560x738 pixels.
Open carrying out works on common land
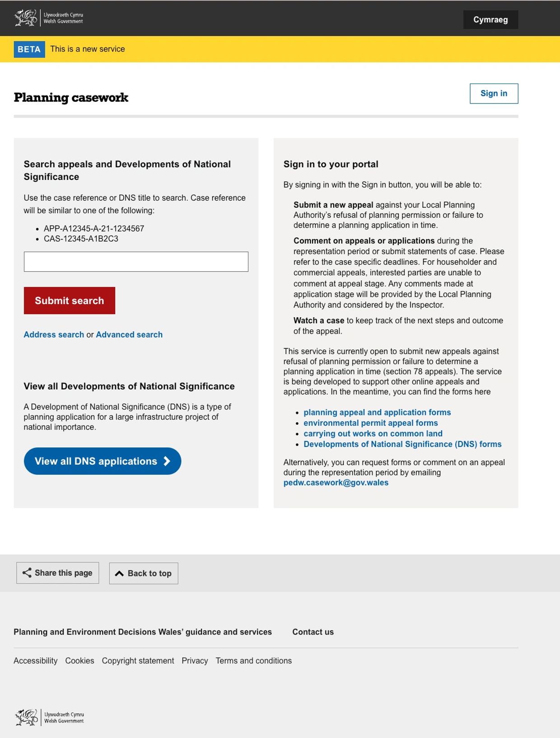(373, 433)
